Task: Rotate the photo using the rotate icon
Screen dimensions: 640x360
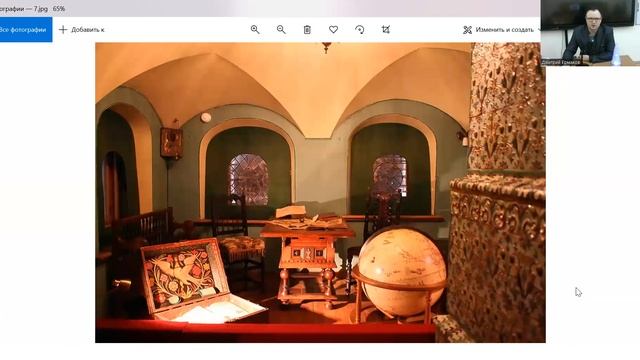Action: click(x=360, y=29)
